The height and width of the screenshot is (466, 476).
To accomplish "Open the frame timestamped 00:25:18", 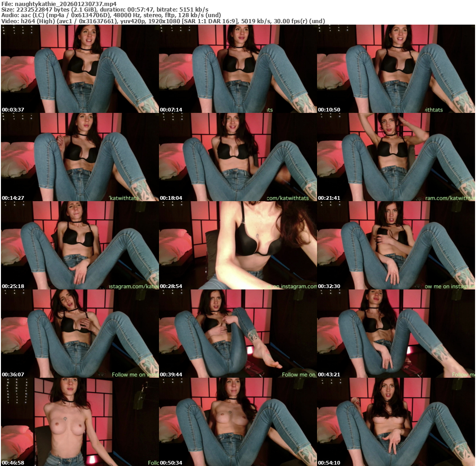I will point(79,245).
